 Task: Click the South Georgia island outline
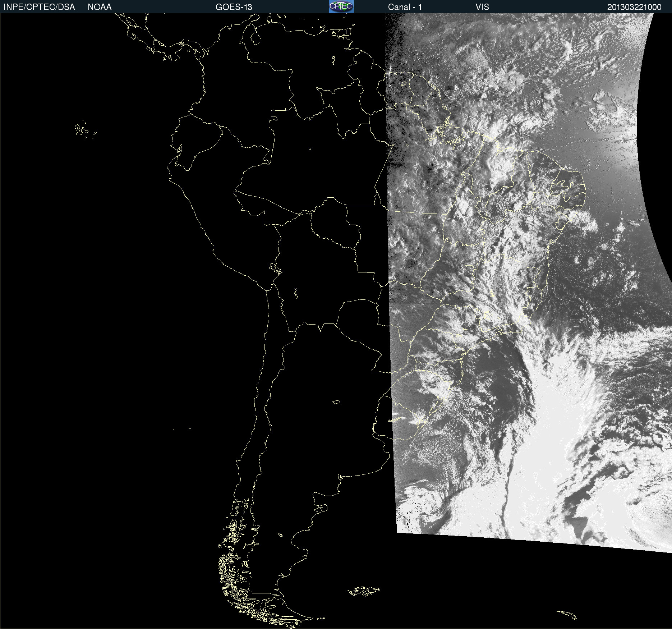[x=567, y=615]
